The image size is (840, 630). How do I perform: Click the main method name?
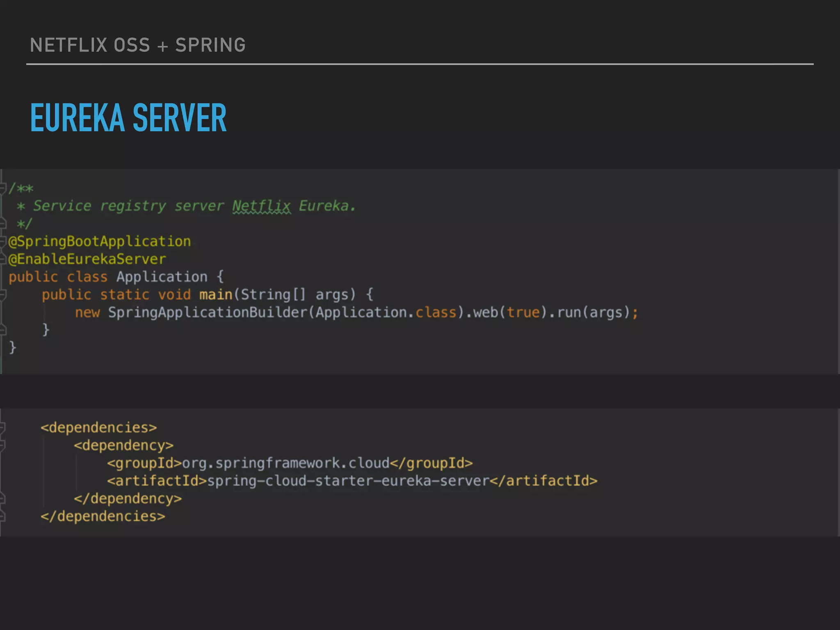[216, 294]
